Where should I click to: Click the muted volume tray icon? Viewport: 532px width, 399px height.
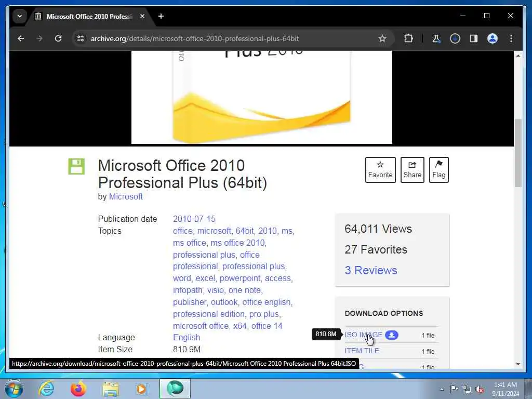[480, 389]
